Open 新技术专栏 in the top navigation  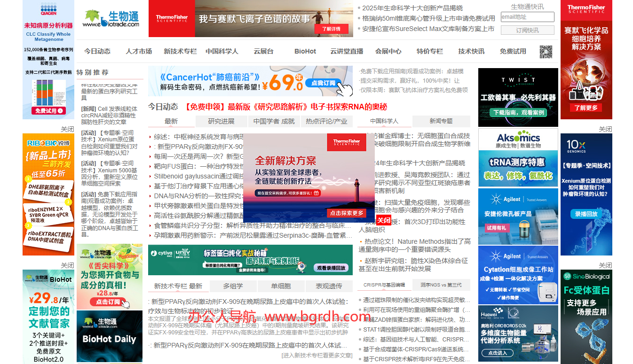(180, 51)
